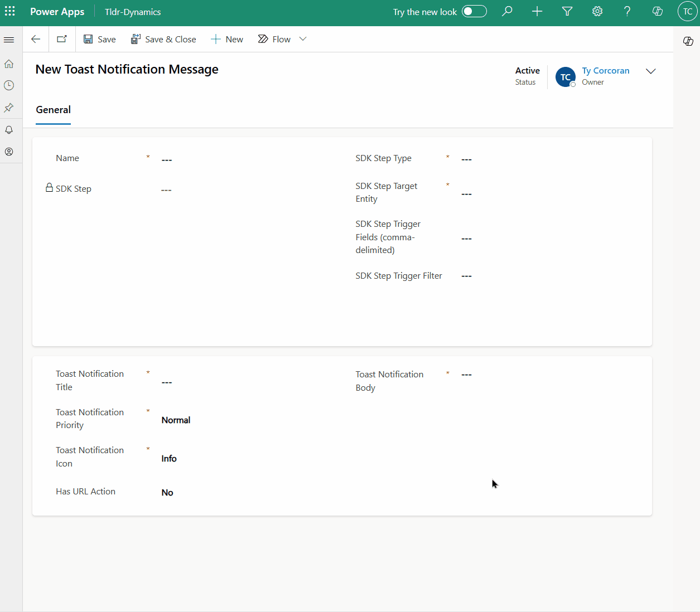Screen dimensions: 700x612
Task: Toggle the Has URL Action value
Action: (x=167, y=493)
